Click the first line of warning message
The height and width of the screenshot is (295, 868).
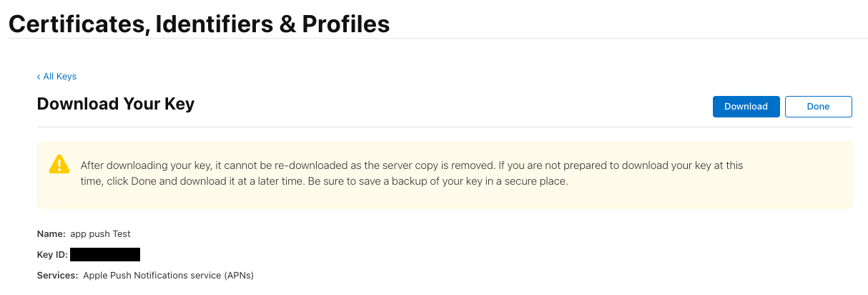click(x=411, y=165)
